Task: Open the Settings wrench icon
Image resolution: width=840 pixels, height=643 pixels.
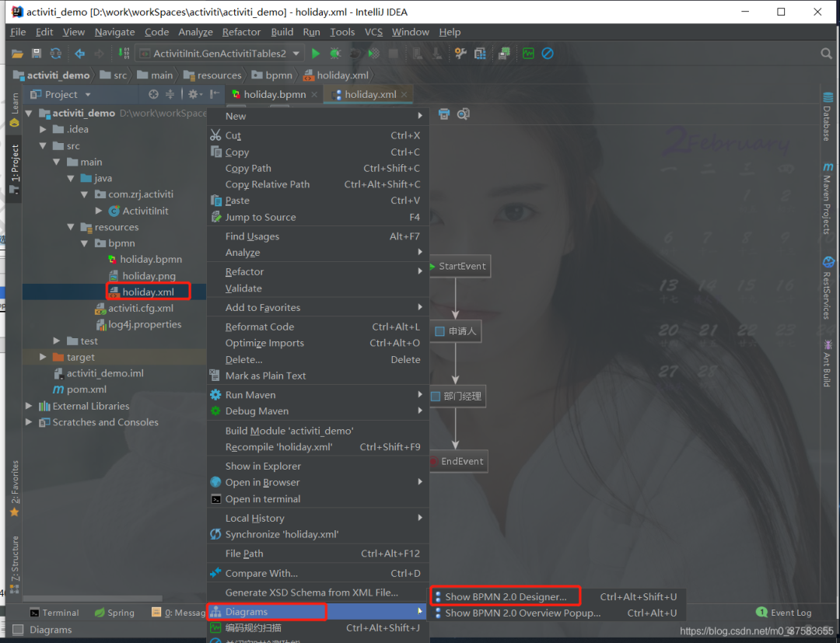Action: (460, 54)
